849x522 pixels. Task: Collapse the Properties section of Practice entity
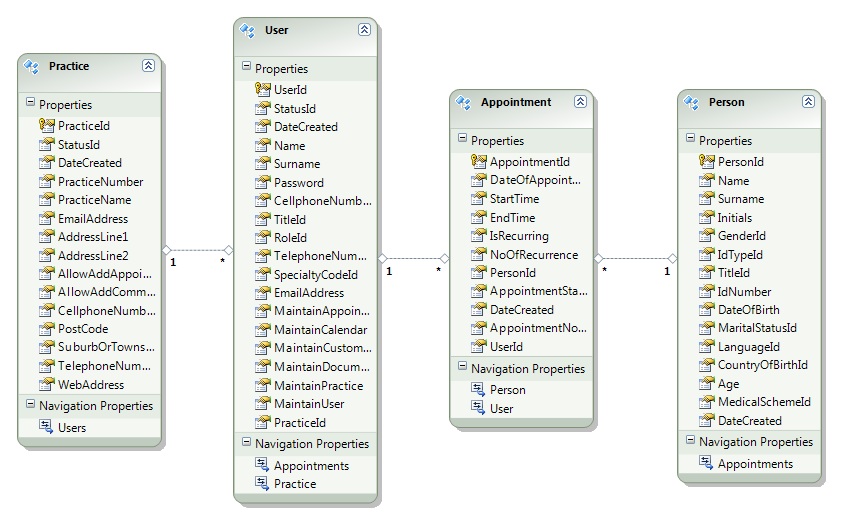click(x=30, y=102)
